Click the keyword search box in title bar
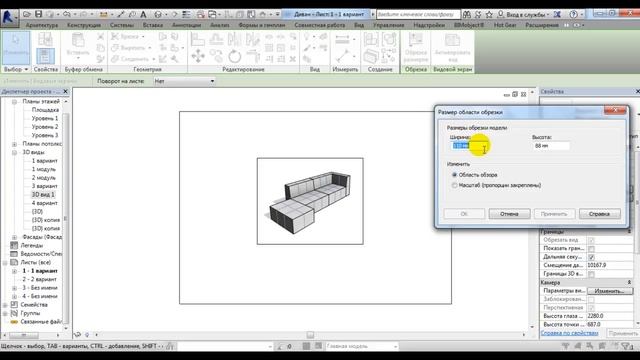Image resolution: width=640 pixels, height=360 pixels. (x=418, y=14)
